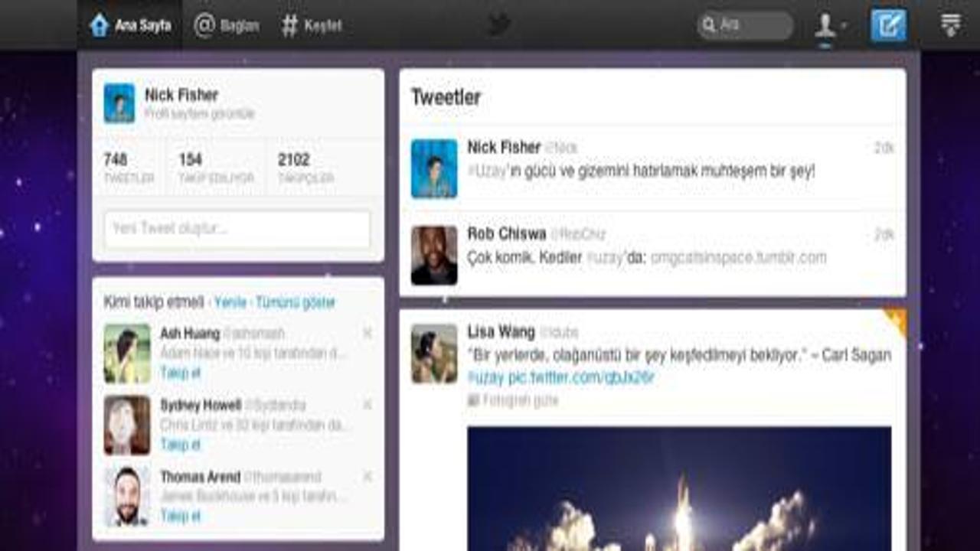Click Nick Fisher's profile avatar in sidebar
Screen dimensions: 980x551
click(x=119, y=103)
